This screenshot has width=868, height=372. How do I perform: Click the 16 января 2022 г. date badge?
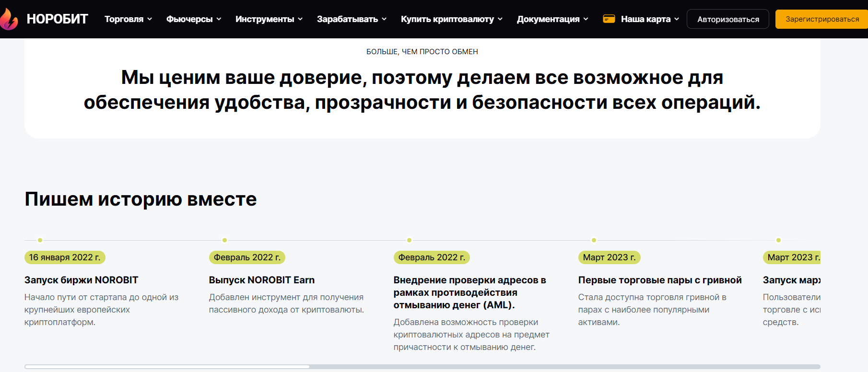pyautogui.click(x=65, y=257)
